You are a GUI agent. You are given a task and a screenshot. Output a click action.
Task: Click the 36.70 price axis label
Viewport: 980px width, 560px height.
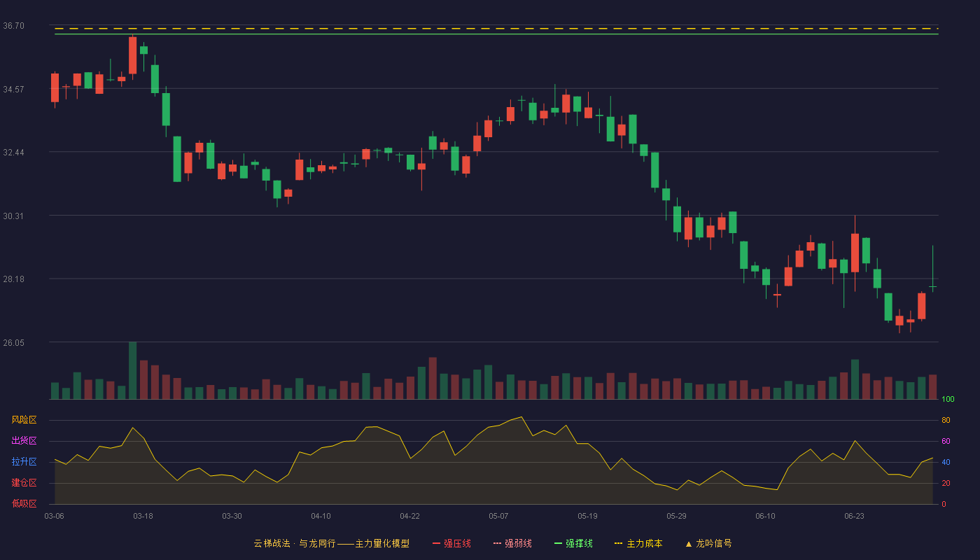13,26
